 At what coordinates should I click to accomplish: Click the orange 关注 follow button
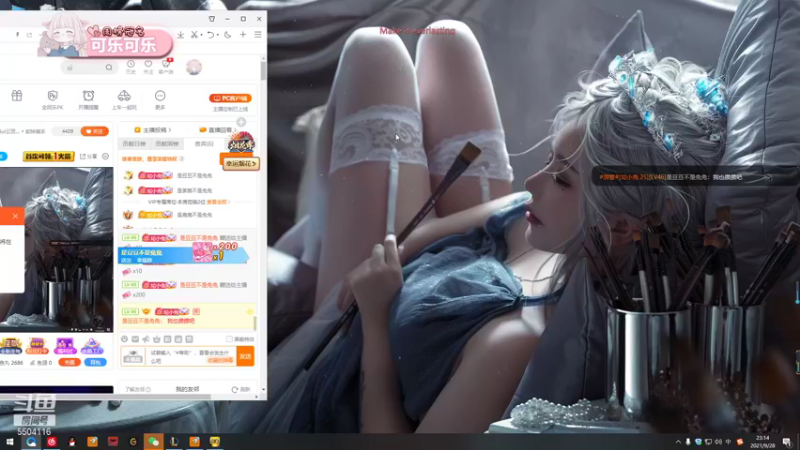coord(94,131)
